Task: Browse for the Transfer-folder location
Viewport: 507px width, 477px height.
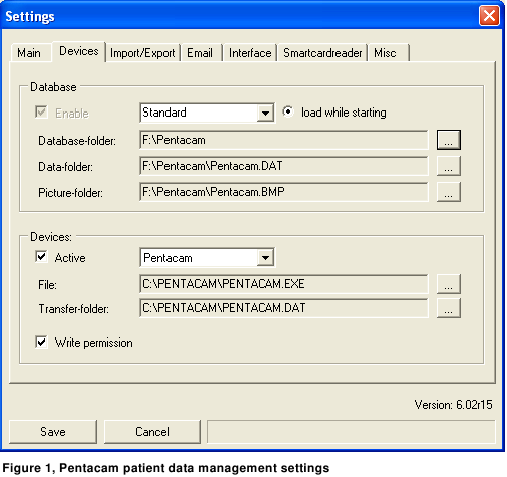Action: pos(449,308)
